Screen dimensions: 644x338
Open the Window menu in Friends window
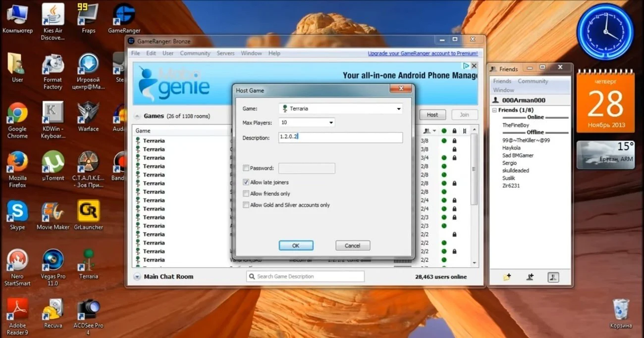(x=503, y=90)
